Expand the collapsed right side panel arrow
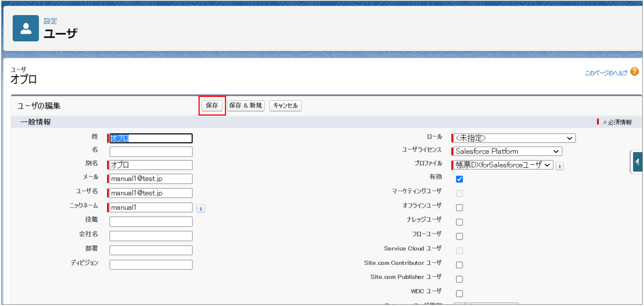The width and height of the screenshot is (644, 306). (637, 162)
